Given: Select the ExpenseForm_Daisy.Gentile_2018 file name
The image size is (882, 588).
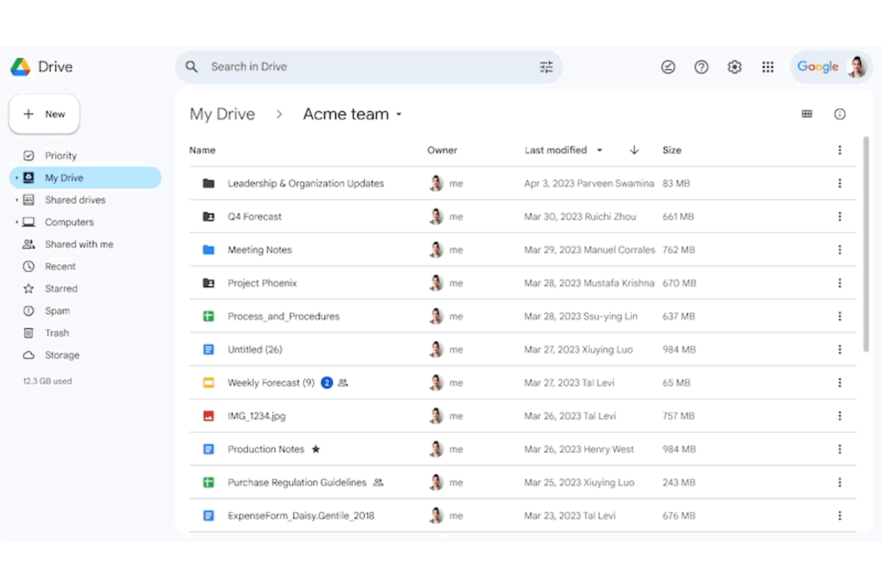Looking at the screenshot, I should pos(301,515).
